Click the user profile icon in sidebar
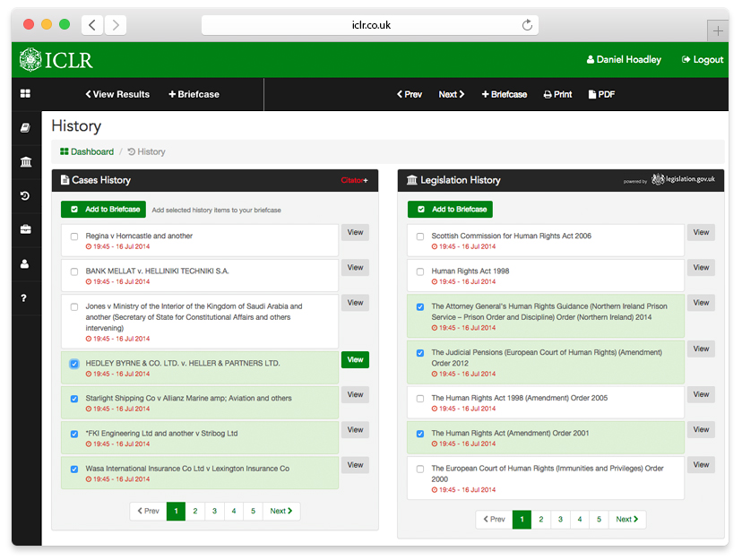Image resolution: width=742 pixels, height=560 pixels. [x=26, y=264]
